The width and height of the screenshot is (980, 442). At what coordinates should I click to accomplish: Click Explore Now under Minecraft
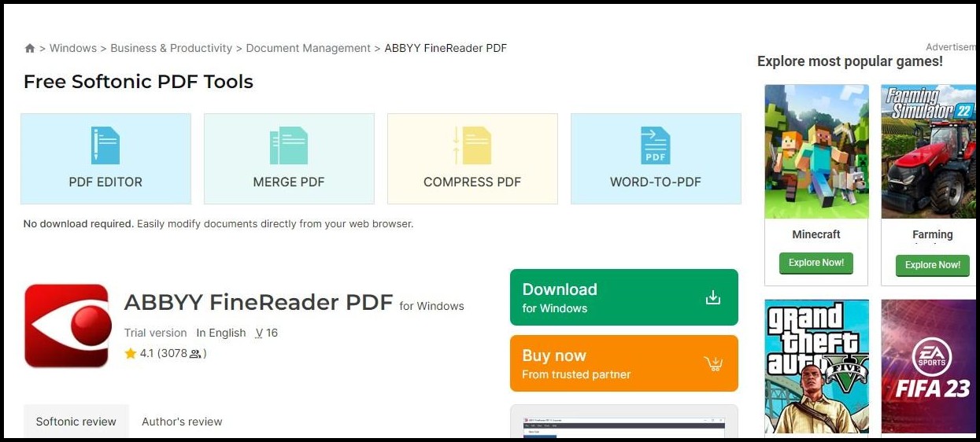816,263
